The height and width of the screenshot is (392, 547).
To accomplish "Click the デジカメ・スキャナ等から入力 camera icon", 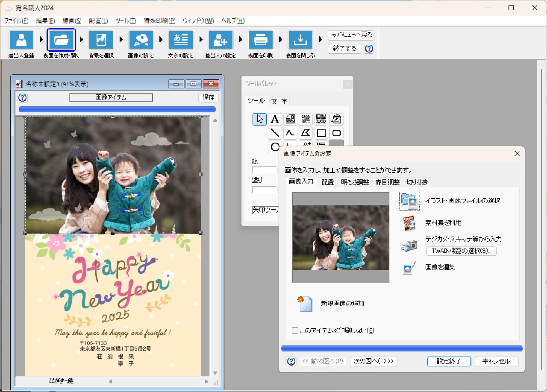I will click(x=409, y=246).
